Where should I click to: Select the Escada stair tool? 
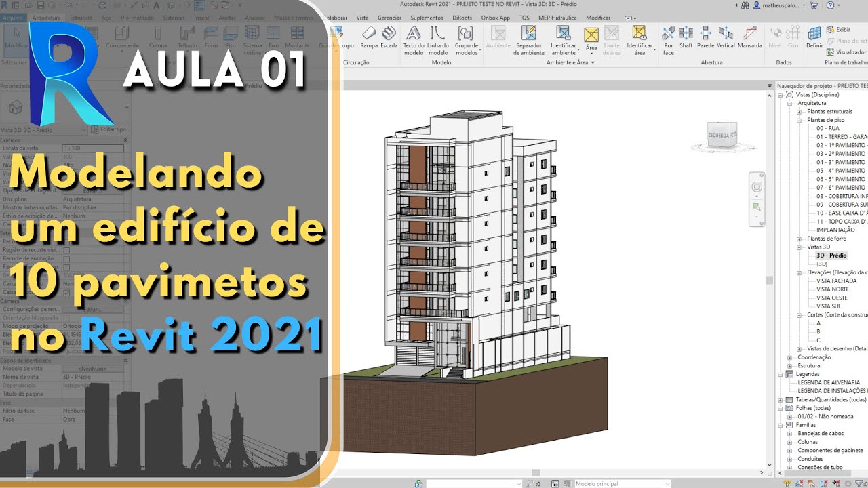[389, 37]
